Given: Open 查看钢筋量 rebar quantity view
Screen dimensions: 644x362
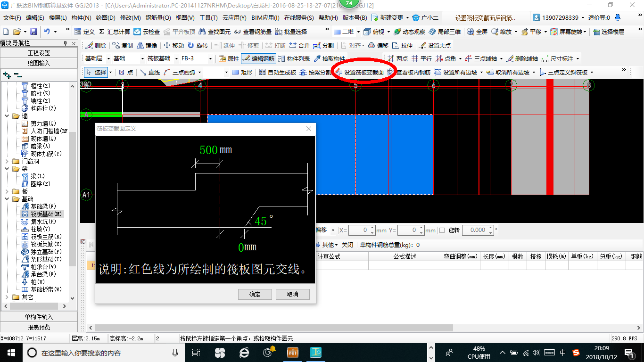Looking at the screenshot, I should point(252,32).
